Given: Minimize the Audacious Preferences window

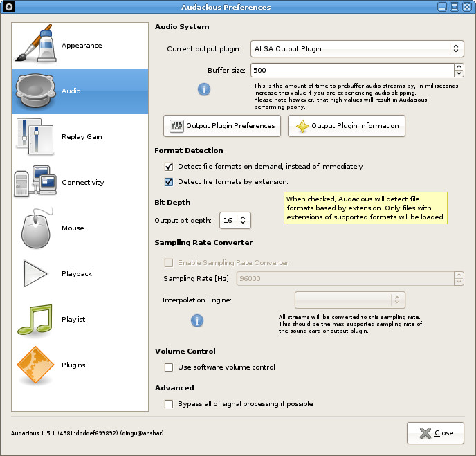Looking at the screenshot, I should [x=442, y=7].
